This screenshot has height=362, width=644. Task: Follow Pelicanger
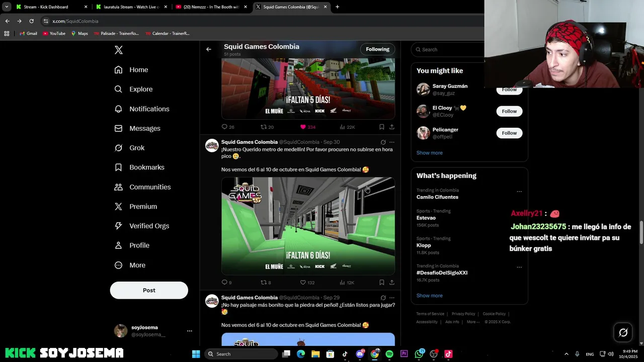point(509,133)
